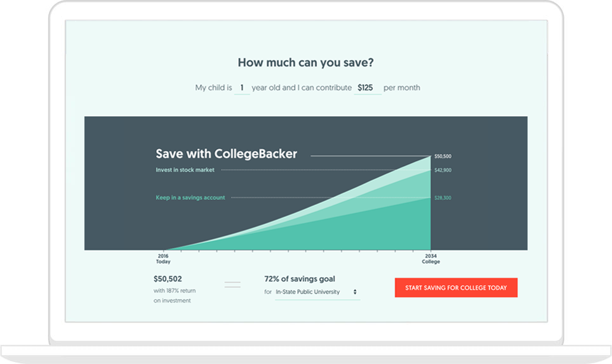Image resolution: width=612 pixels, height=364 pixels.
Task: Click the $125 monthly contribution field
Action: [367, 88]
